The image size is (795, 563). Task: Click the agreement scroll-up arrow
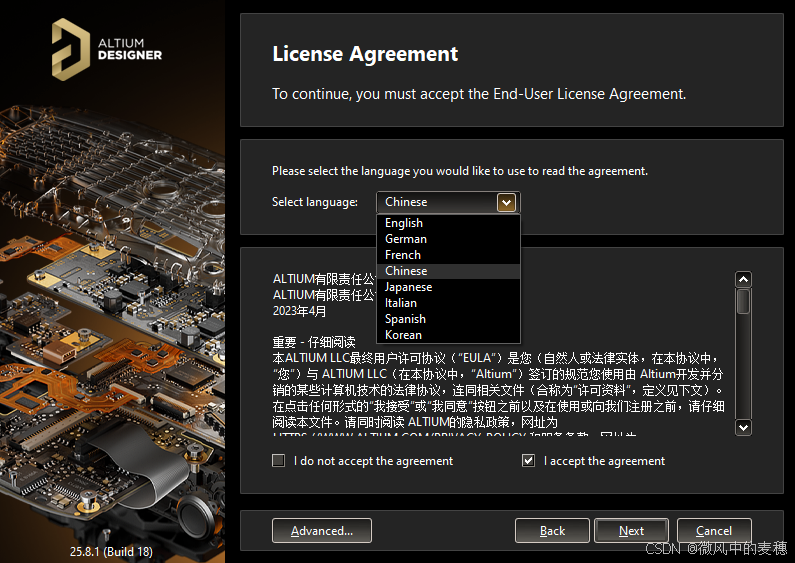click(x=743, y=279)
